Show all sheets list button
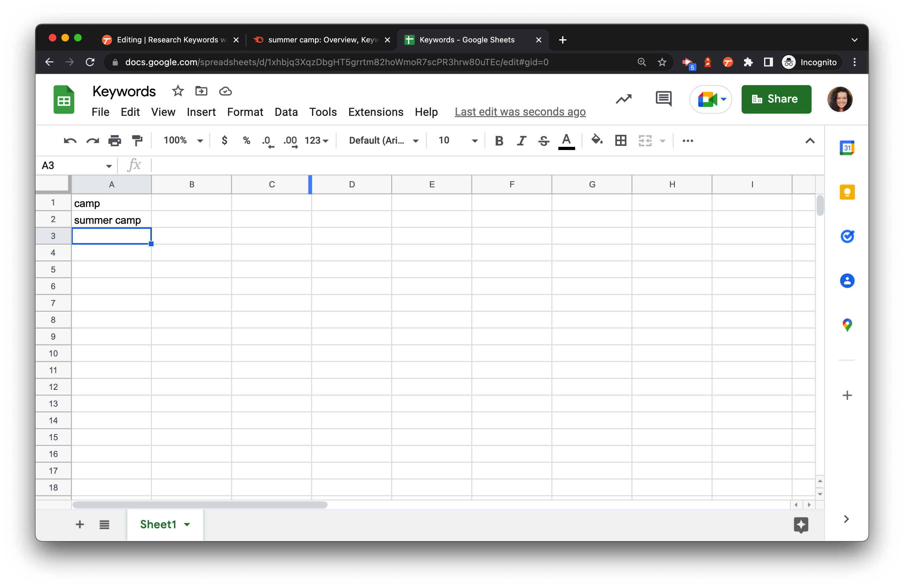 coord(104,525)
